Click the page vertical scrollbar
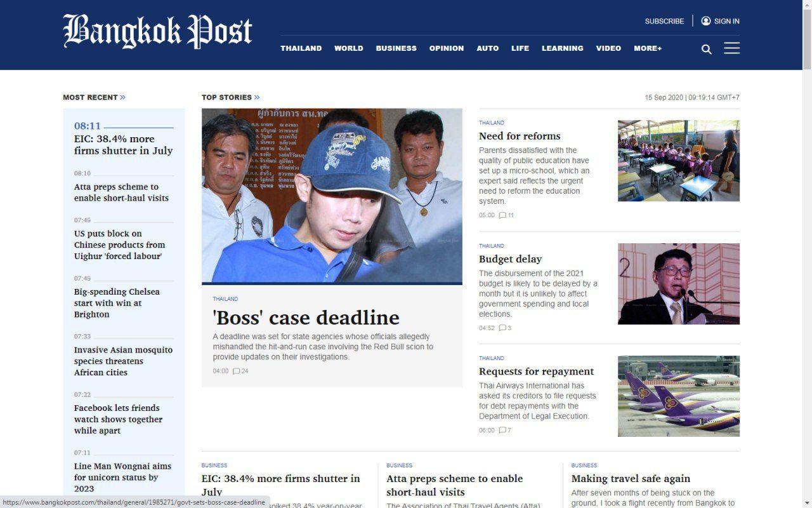Viewport: 812px width, 508px height. coord(807,254)
